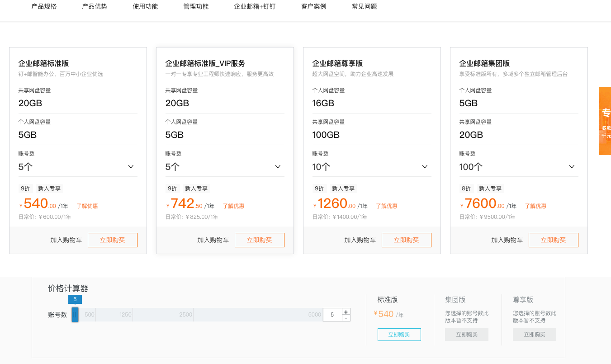Open the 常见问题 tab
Image resolution: width=611 pixels, height=364 pixels.
click(364, 6)
